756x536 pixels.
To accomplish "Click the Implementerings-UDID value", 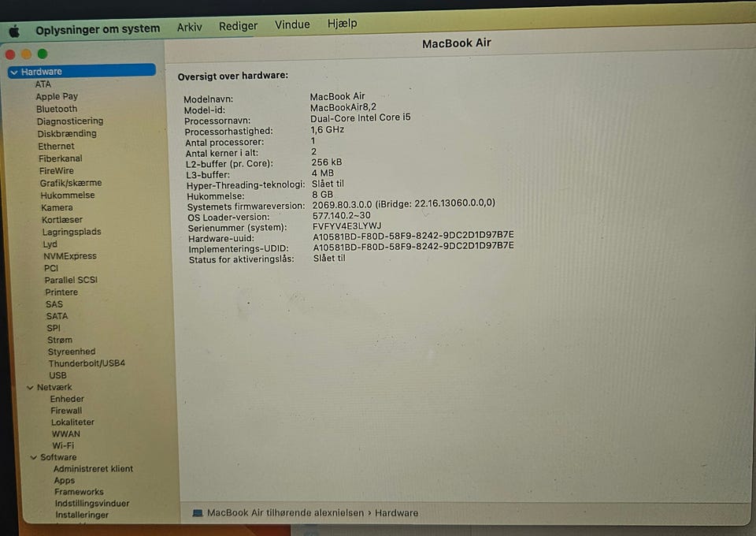I will click(413, 247).
